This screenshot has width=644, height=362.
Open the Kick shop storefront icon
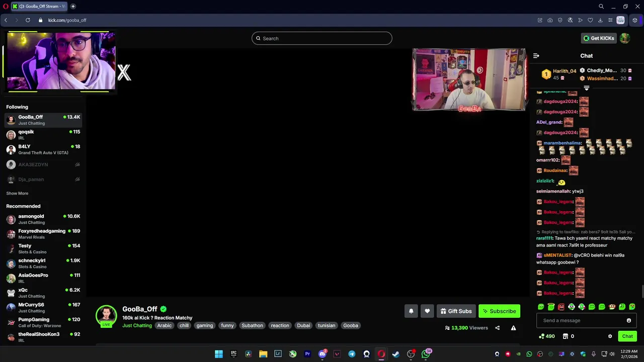pos(565,336)
